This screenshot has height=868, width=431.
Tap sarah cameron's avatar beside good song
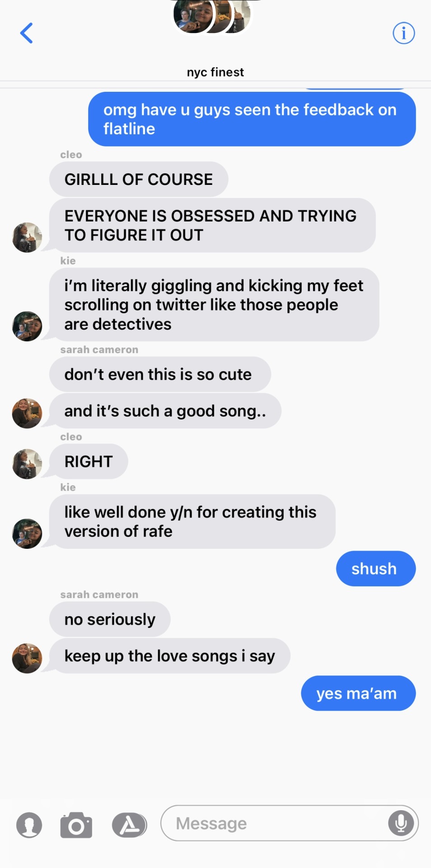click(27, 413)
